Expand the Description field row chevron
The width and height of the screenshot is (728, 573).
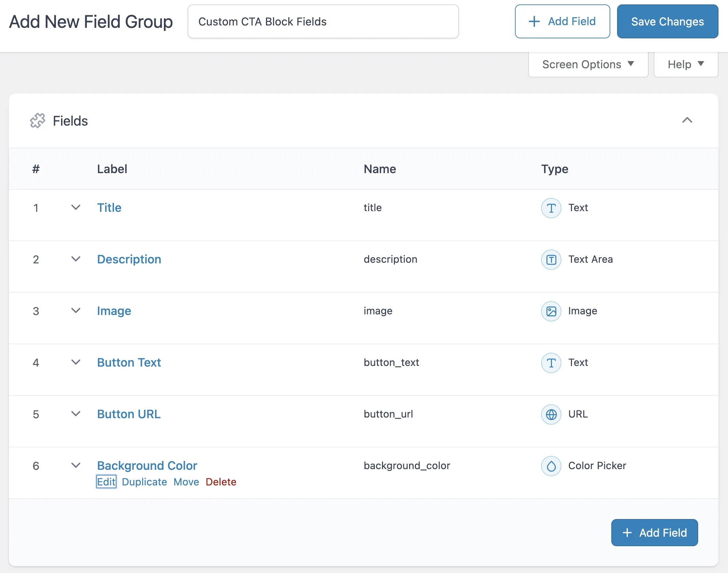point(76,259)
